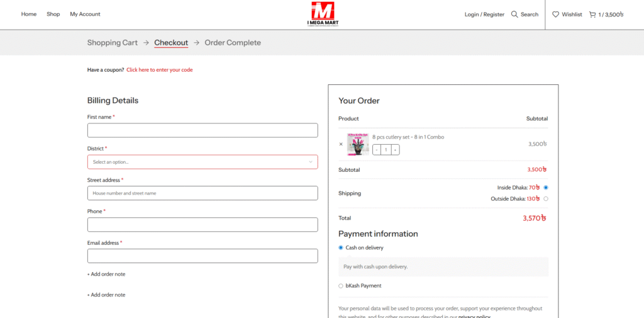The height and width of the screenshot is (318, 644).
Task: Click Login / Register link
Action: [484, 14]
